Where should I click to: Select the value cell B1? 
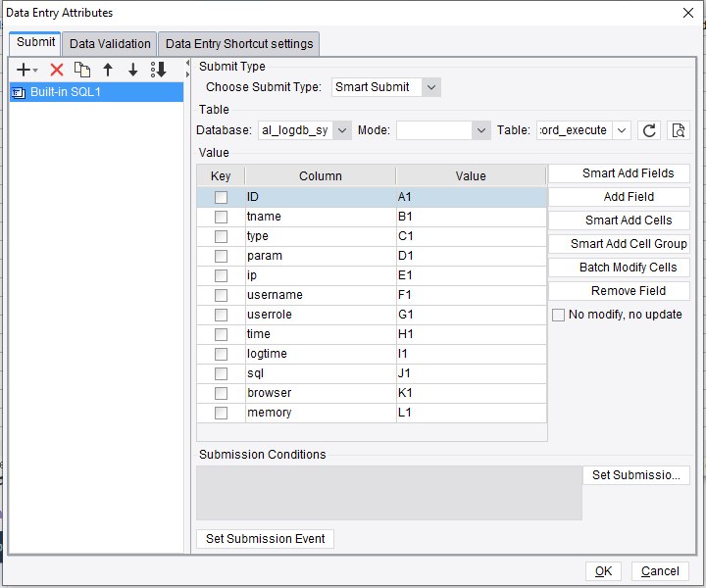coord(472,217)
